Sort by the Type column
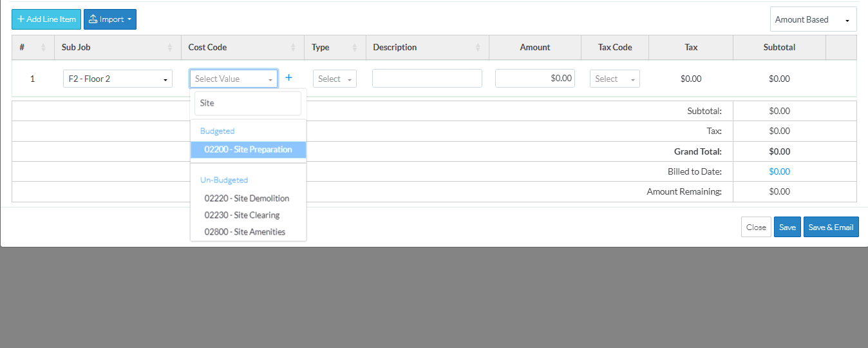Screen dimensions: 868x348 click(x=335, y=48)
